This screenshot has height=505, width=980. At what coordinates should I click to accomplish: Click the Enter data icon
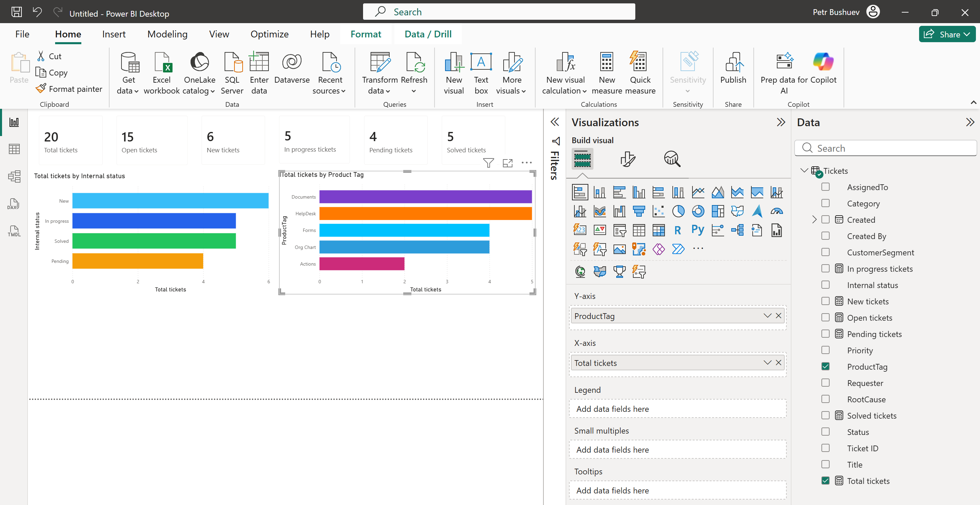(259, 62)
